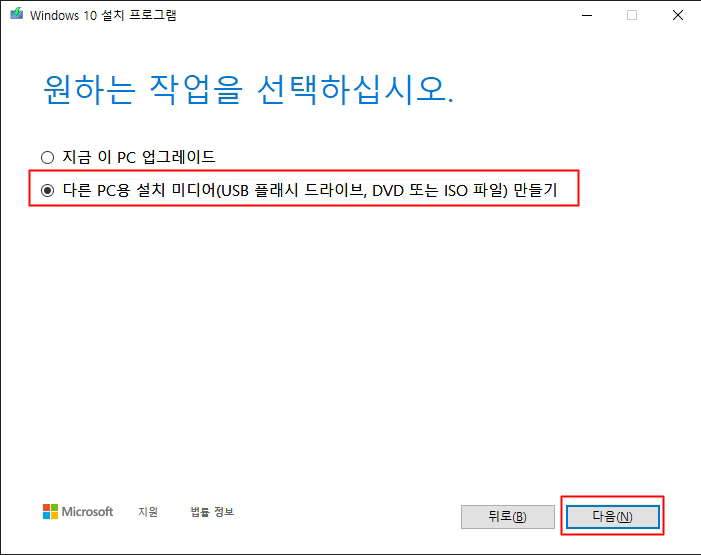Image resolution: width=701 pixels, height=555 pixels.
Task: Close the Windows 10 setup window
Action: pos(678,15)
